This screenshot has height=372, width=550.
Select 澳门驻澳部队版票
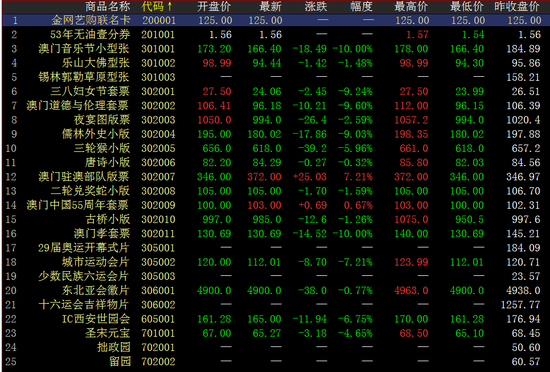point(84,177)
